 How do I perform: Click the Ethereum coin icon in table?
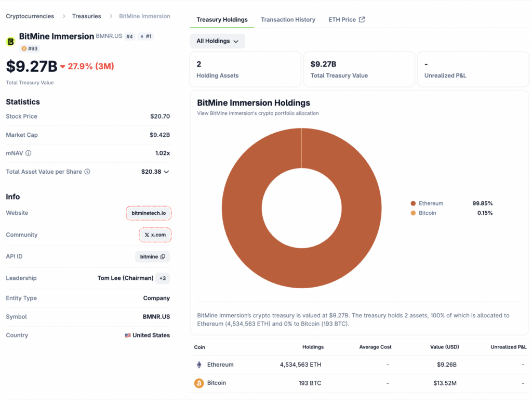pos(199,365)
